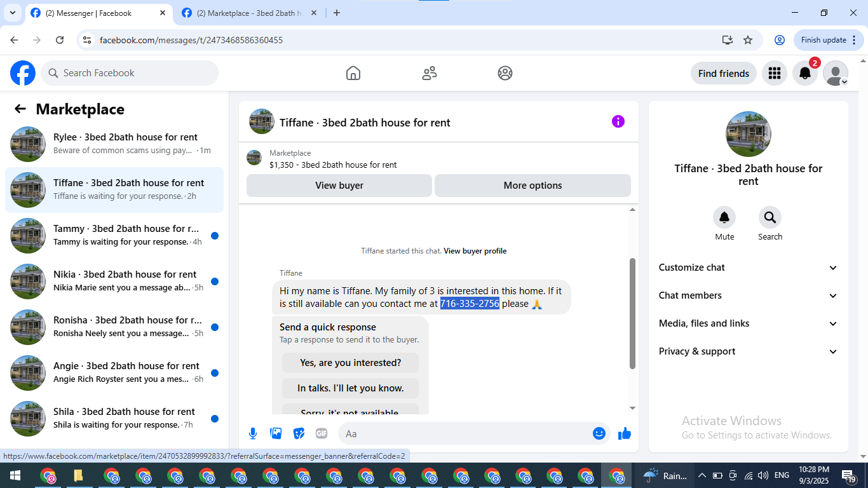
Task: Go back with the browser back arrow
Action: pos(14,40)
